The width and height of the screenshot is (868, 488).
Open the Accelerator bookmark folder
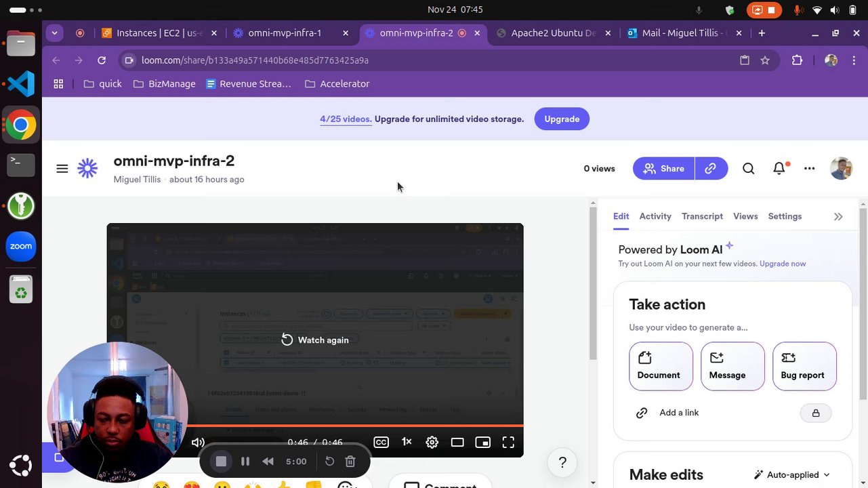tap(337, 84)
